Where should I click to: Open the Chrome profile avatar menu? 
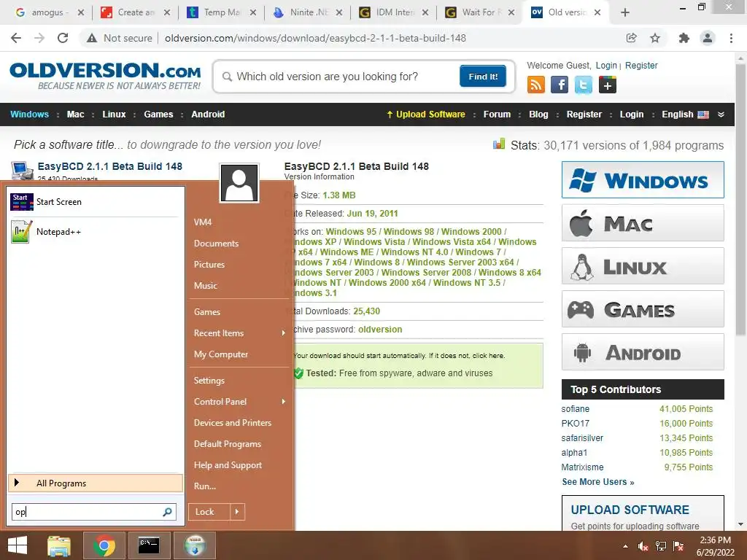708,38
